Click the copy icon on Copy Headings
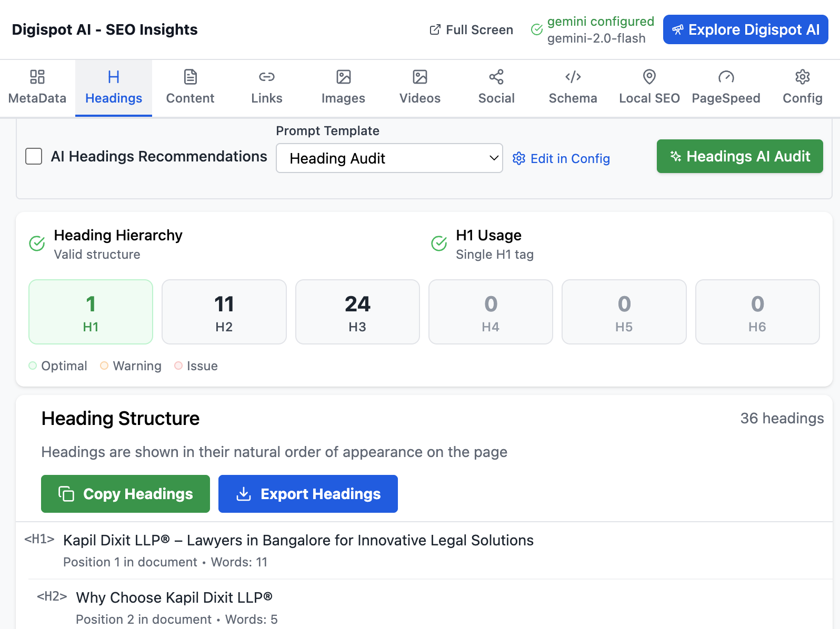This screenshot has width=840, height=629. pyautogui.click(x=66, y=494)
